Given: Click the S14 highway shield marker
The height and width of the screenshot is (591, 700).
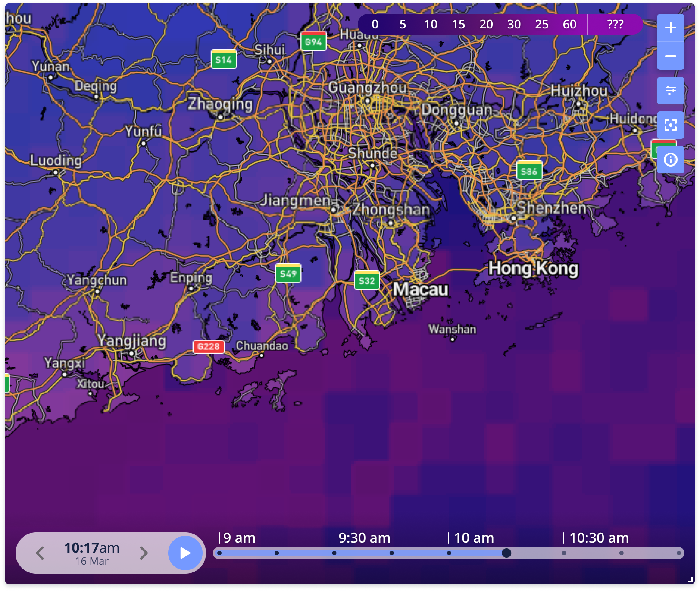Looking at the screenshot, I should coord(224,59).
